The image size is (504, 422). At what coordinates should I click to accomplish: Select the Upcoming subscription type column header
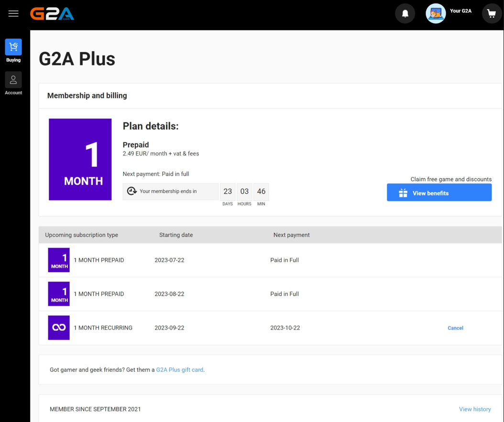pos(81,235)
